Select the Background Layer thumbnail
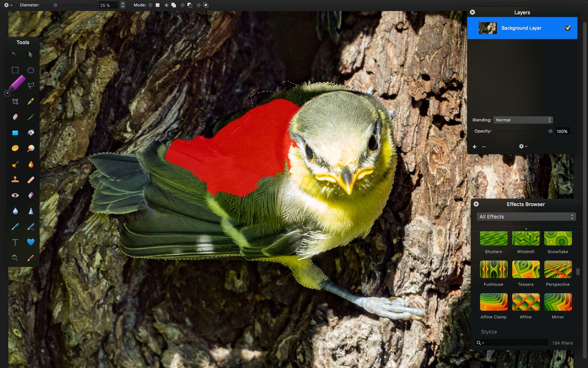588x368 pixels. pyautogui.click(x=487, y=28)
